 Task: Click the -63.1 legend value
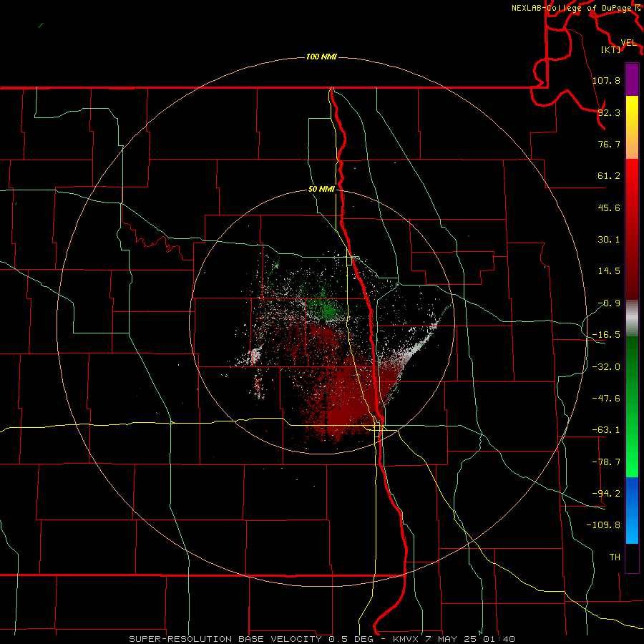click(x=606, y=430)
